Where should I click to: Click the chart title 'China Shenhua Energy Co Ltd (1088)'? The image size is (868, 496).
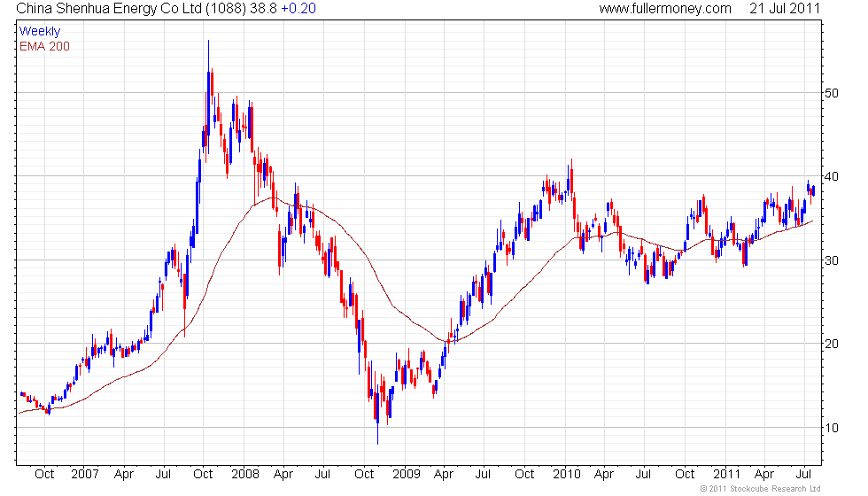point(131,8)
